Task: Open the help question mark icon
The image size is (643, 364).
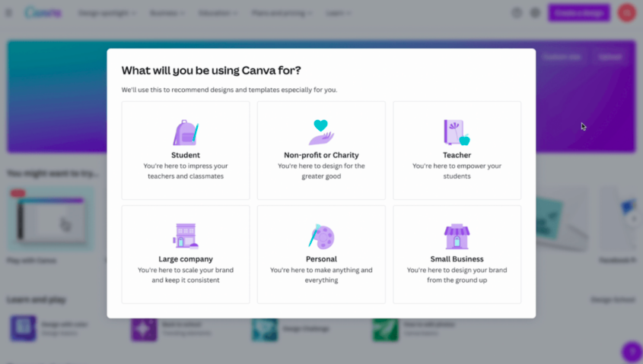Action: 517,13
